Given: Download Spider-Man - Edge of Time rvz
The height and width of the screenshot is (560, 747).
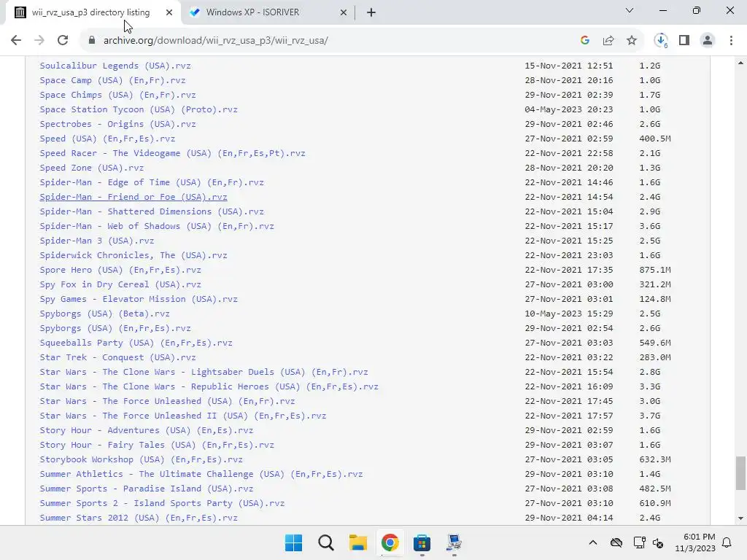Looking at the screenshot, I should 152,182.
